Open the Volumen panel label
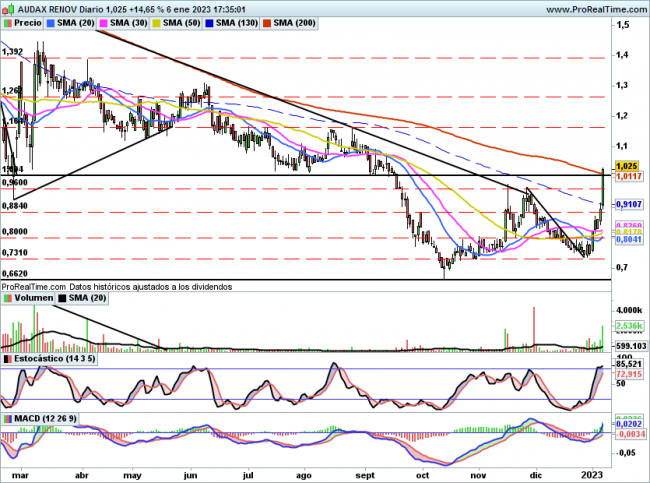The image size is (650, 483). pyautogui.click(x=32, y=297)
